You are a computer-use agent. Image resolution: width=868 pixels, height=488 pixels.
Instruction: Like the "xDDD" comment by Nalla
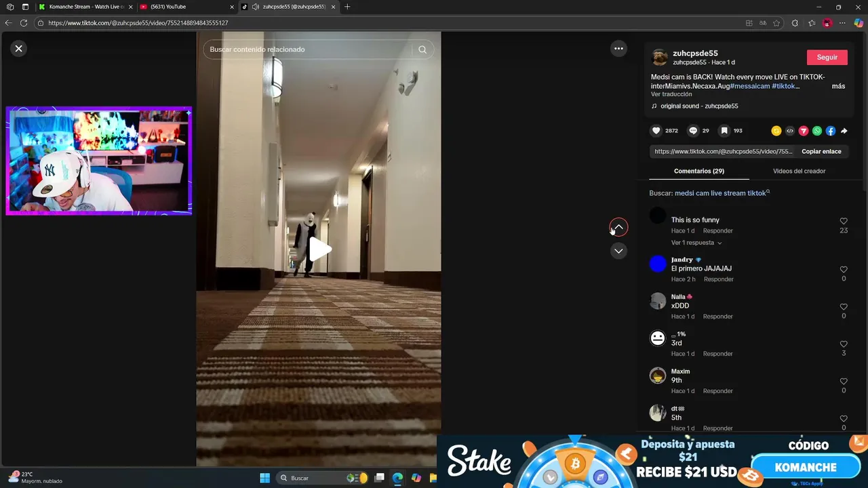click(844, 306)
